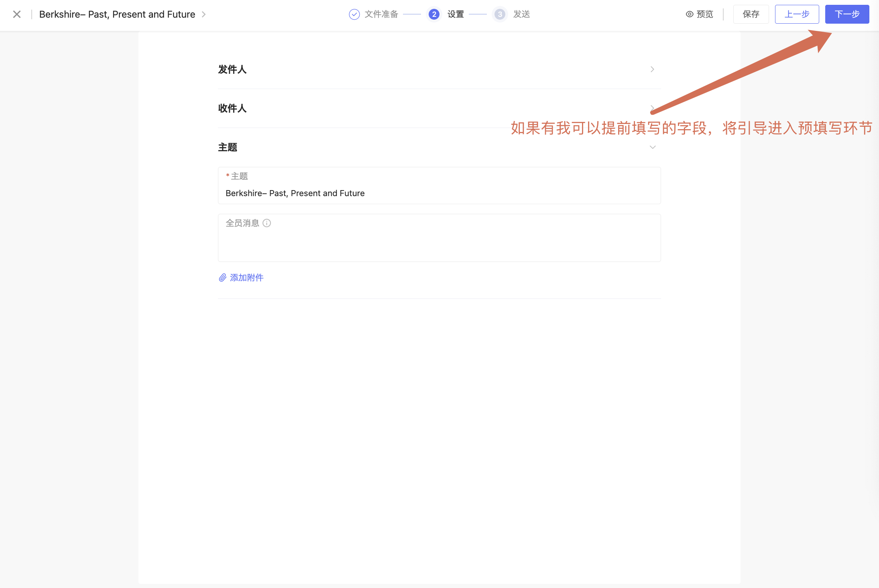879x588 pixels.
Task: Click the step 2 circle icon for 设置
Action: coord(434,14)
